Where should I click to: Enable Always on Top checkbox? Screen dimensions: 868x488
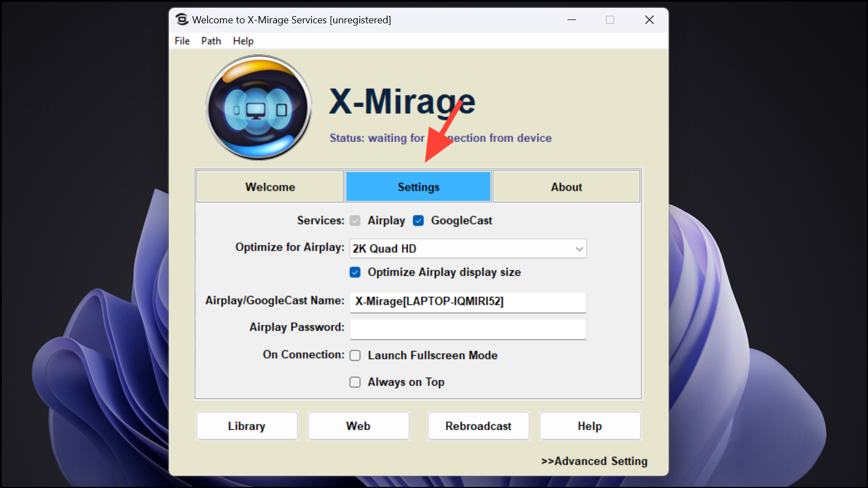pyautogui.click(x=355, y=382)
